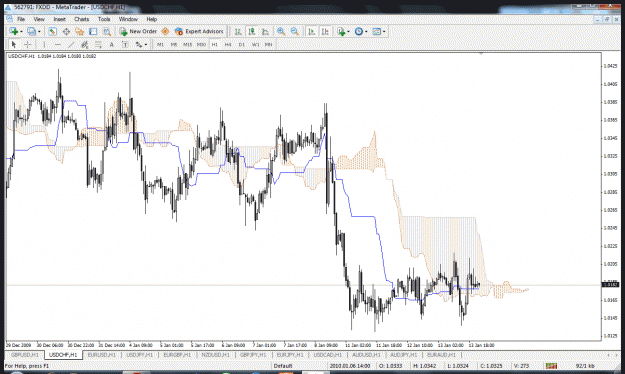
Task: Switch chart to Candlesticks mode
Action: (252, 31)
